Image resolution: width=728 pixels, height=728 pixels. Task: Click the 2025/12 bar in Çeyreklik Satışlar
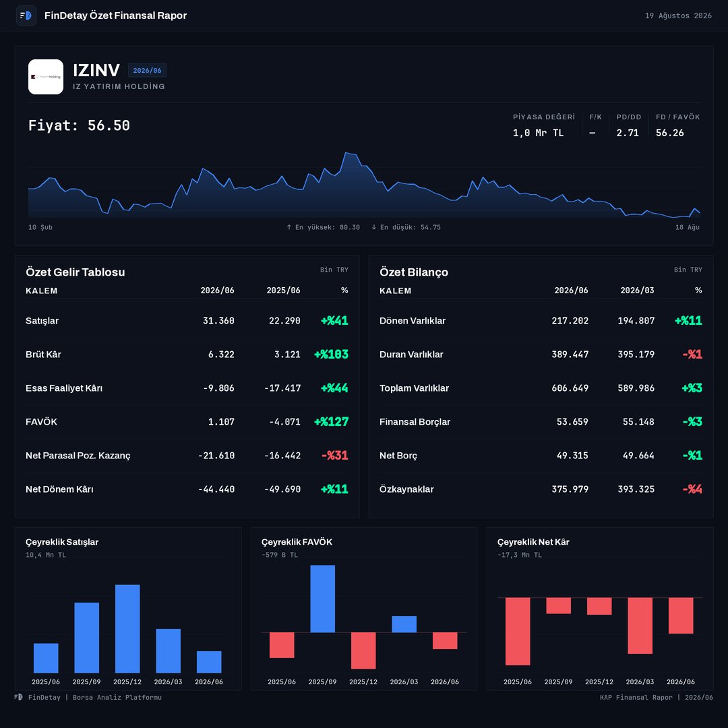tap(127, 629)
